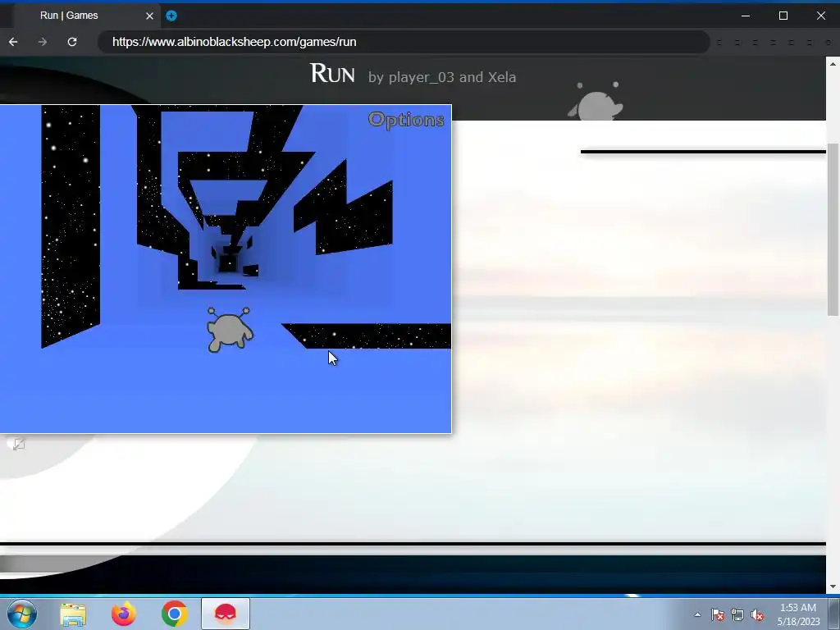Click the muted volume tray icon
The width and height of the screenshot is (840, 630).
(757, 615)
